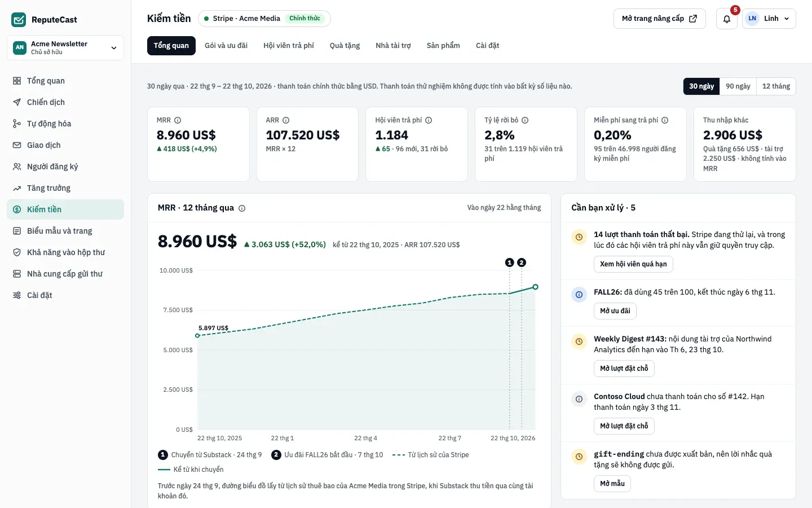Click the Mở trang nâng cấp button
The width and height of the screenshot is (812, 508).
(659, 19)
